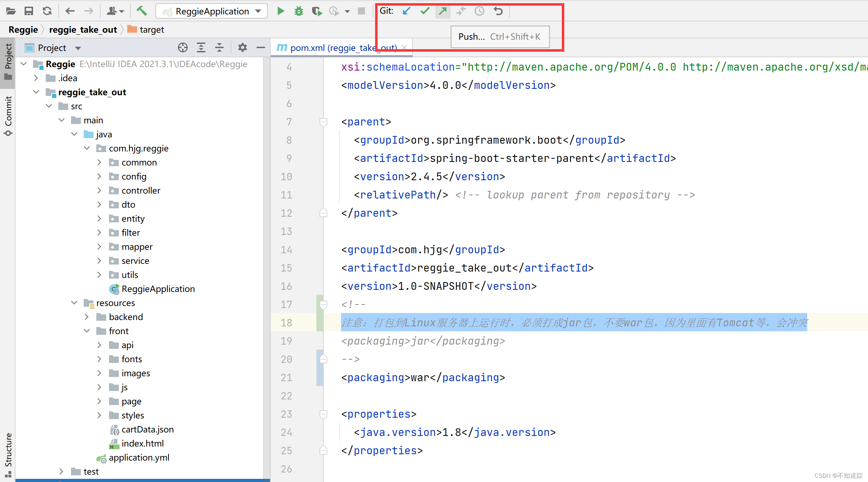
Task: Fold the properties tag at line 23
Action: coord(323,414)
